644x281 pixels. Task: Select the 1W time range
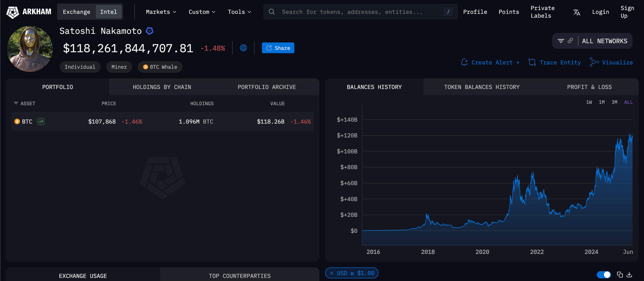[x=589, y=102]
